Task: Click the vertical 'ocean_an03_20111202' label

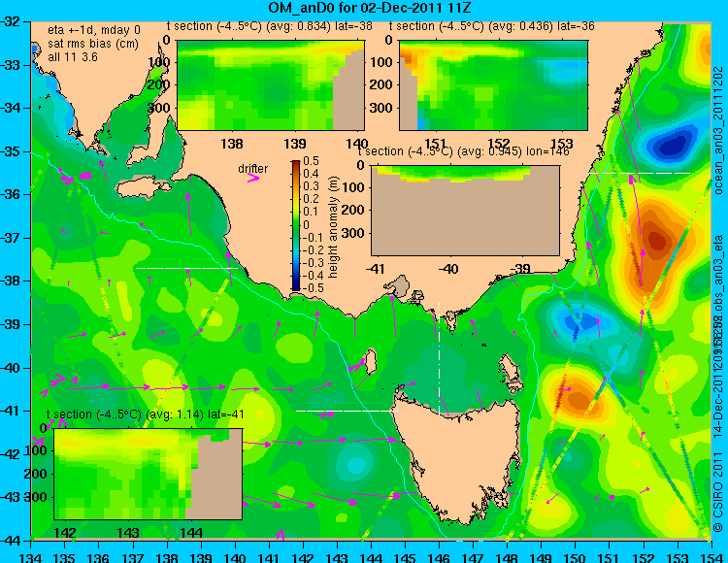Action: click(x=717, y=130)
